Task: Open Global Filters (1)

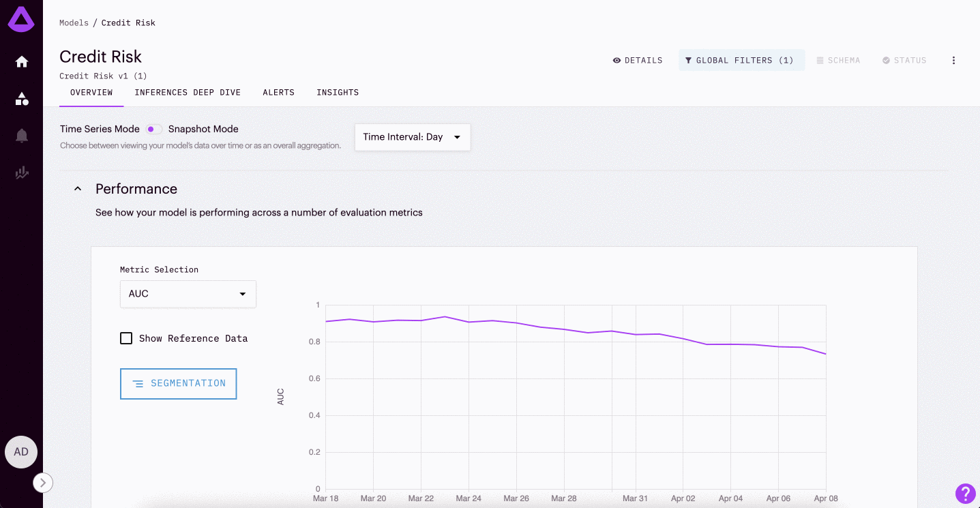Action: pos(741,61)
